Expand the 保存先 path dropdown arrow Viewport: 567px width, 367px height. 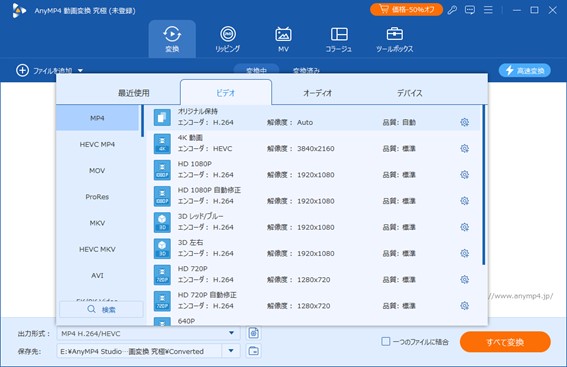pos(231,351)
